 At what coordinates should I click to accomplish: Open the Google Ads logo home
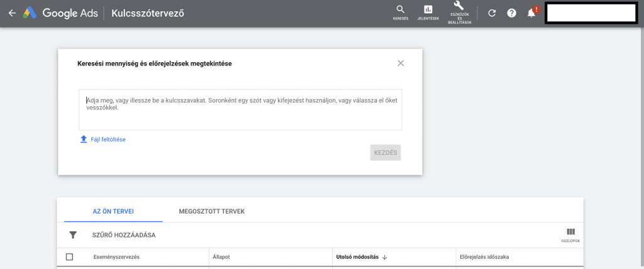point(60,13)
